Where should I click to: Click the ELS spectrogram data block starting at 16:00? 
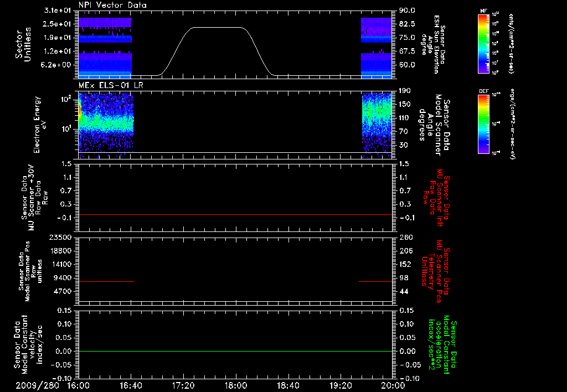pyautogui.click(x=106, y=125)
